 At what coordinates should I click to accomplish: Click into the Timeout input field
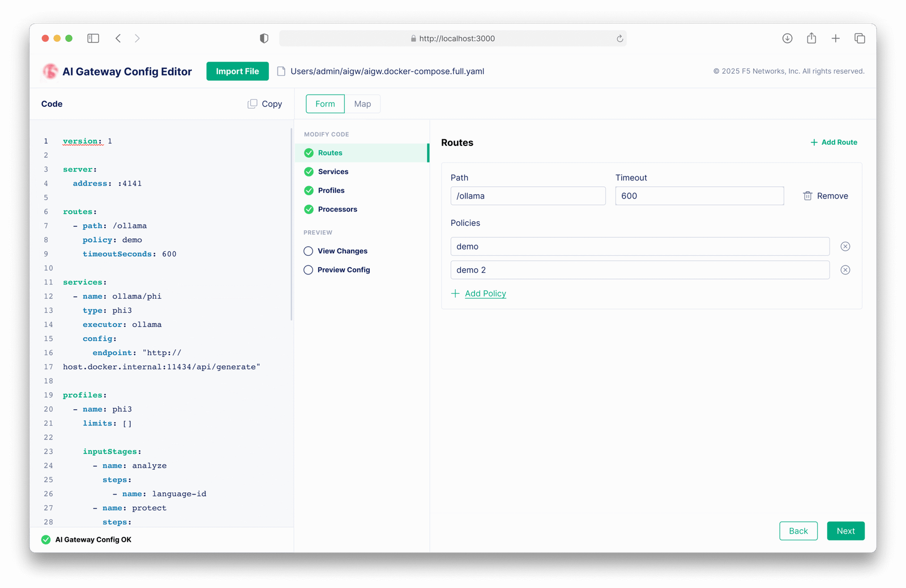pos(699,196)
